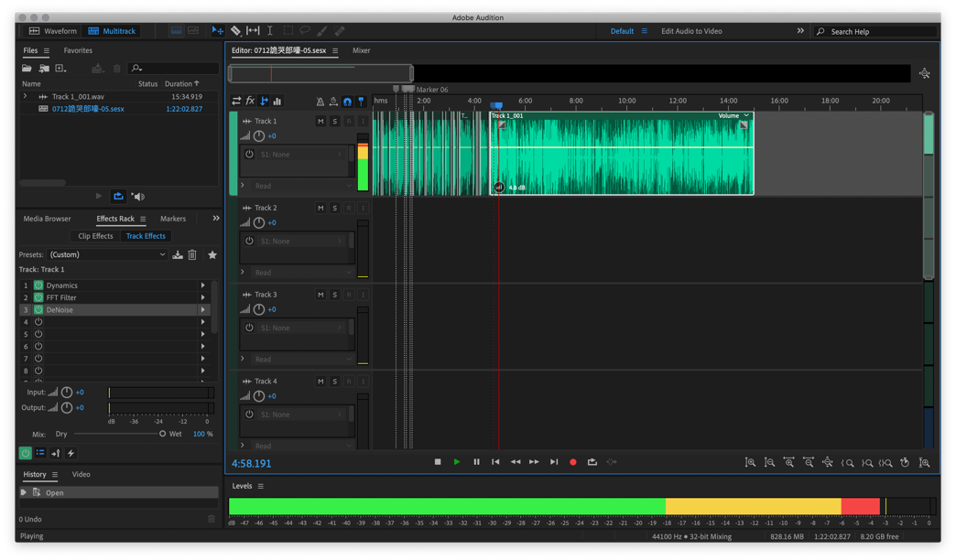The width and height of the screenshot is (956, 560).
Task: Solo Track 2 with S button
Action: click(x=335, y=208)
